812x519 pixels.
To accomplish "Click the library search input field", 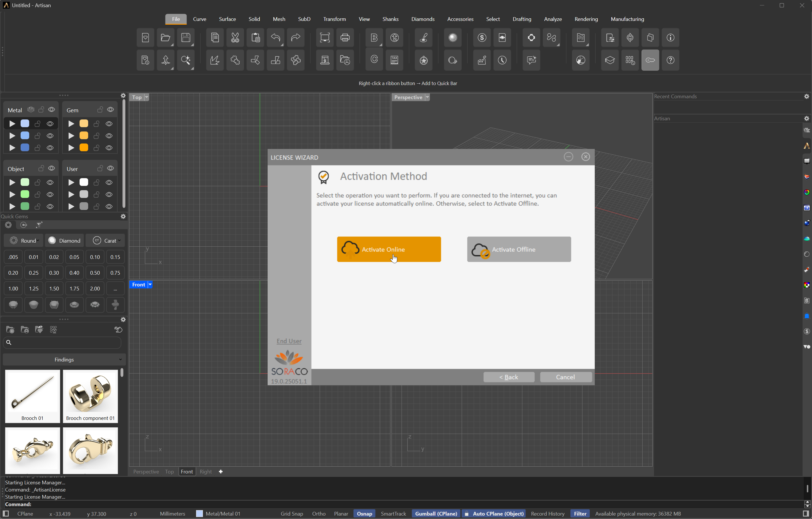I will (62, 343).
